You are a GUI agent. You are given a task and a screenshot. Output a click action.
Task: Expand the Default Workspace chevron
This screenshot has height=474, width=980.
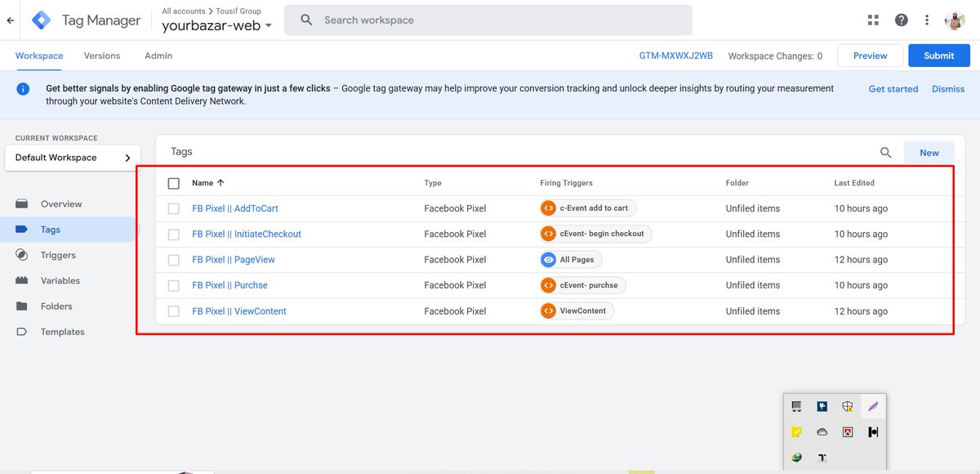click(x=127, y=158)
